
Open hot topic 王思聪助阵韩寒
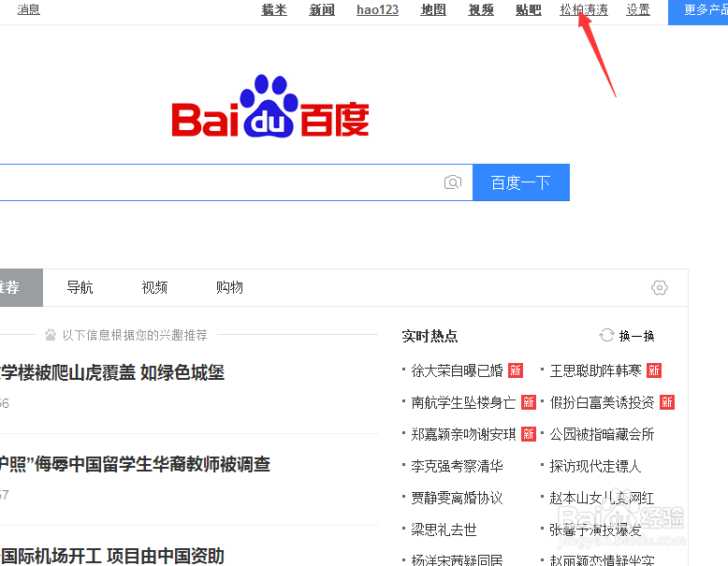click(x=595, y=370)
